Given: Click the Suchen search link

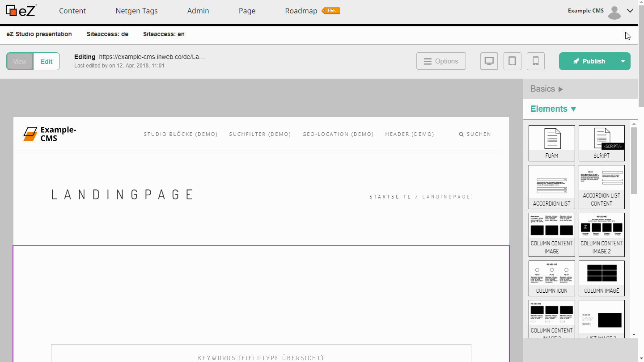Looking at the screenshot, I should [x=475, y=134].
